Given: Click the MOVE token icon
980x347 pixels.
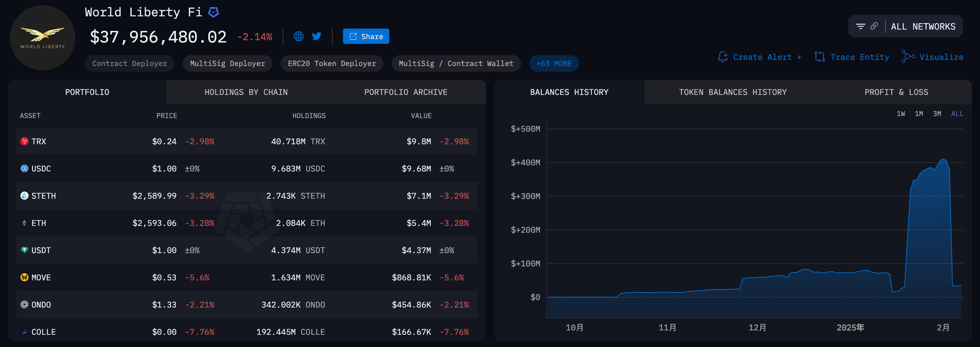Looking at the screenshot, I should tap(24, 278).
